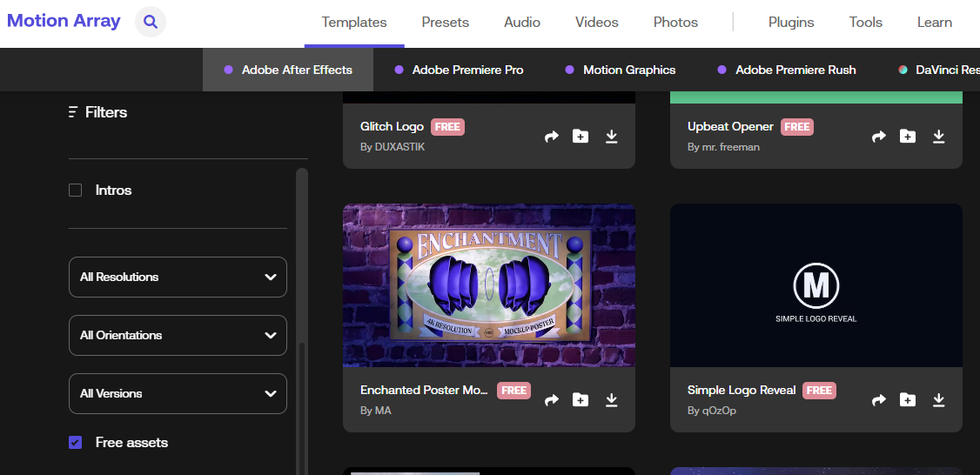Screen dimensions: 980x475
Task: Open the Glitch Logo title link
Action: (392, 127)
